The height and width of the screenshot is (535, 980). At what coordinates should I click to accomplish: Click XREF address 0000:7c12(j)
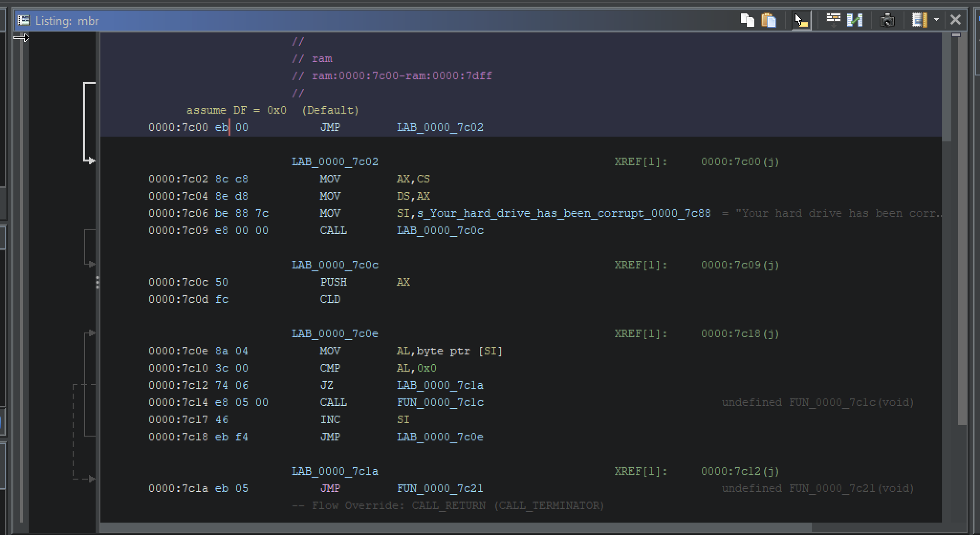(x=740, y=471)
